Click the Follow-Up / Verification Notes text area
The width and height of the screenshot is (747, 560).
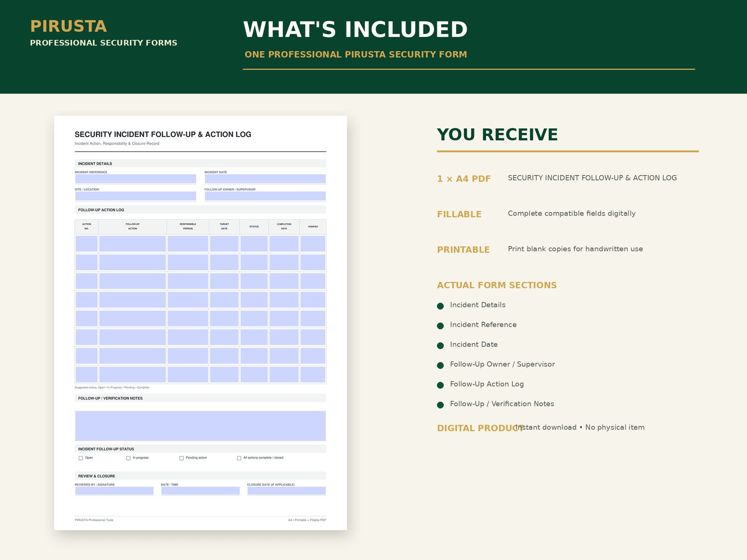[x=200, y=426]
